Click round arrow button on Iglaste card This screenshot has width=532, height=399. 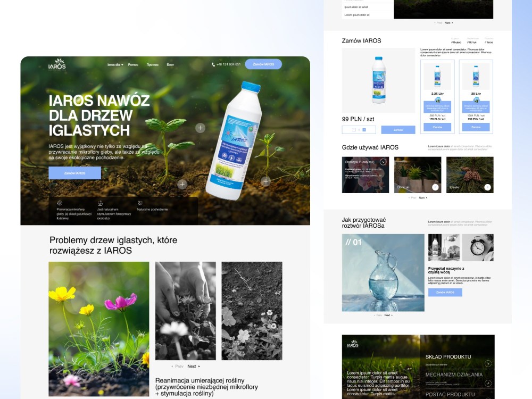[487, 187]
